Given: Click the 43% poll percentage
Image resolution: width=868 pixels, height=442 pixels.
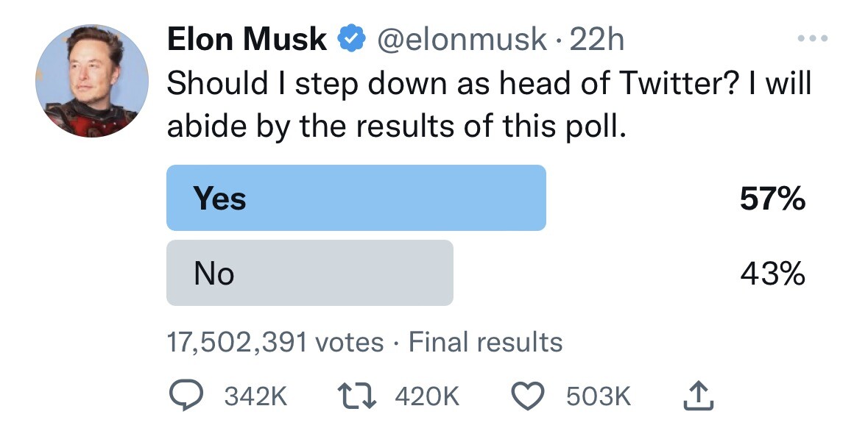Looking at the screenshot, I should coord(772,274).
